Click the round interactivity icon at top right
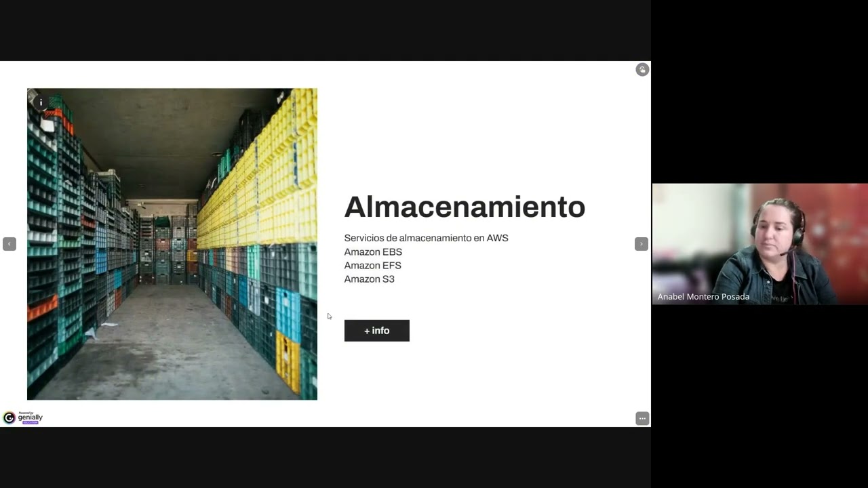 coord(642,70)
